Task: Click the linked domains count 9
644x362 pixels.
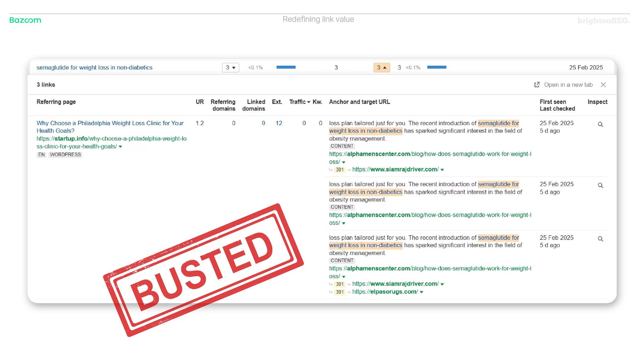Action: [263, 123]
